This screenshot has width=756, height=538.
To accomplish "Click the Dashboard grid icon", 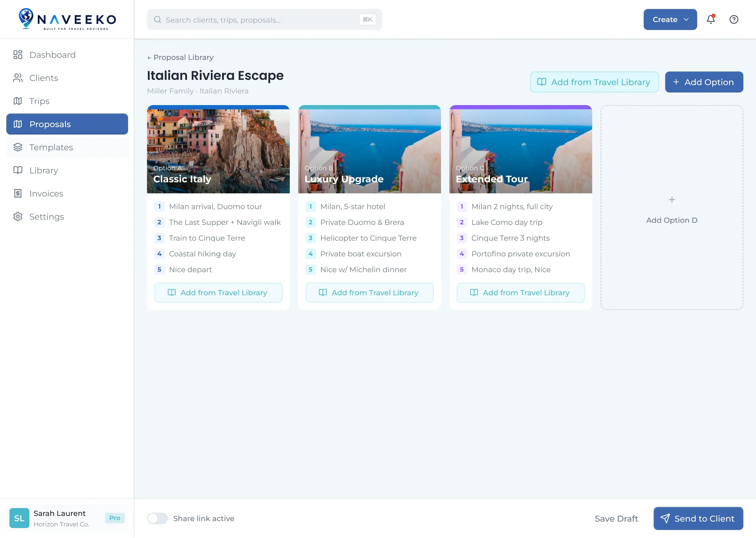I will coord(18,55).
